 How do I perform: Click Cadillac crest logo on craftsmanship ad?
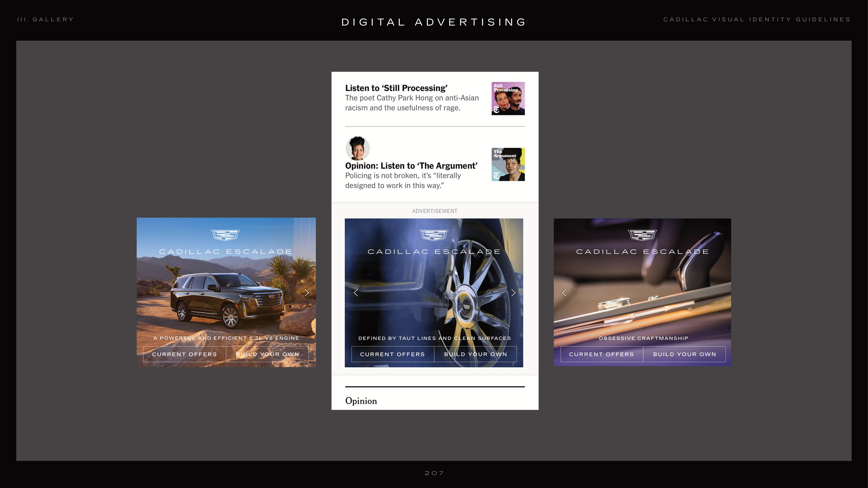click(642, 235)
